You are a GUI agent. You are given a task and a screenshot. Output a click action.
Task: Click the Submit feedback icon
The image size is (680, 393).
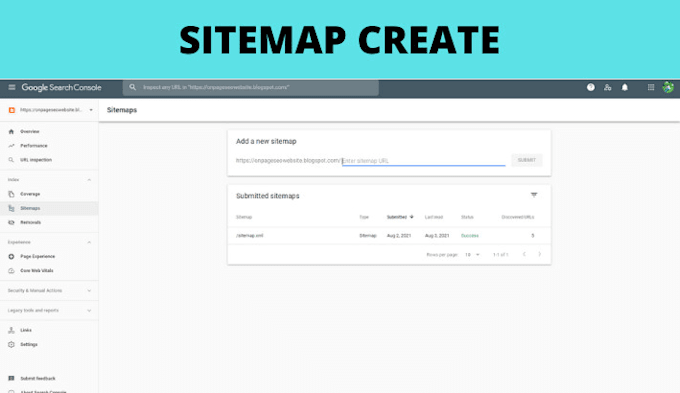pyautogui.click(x=11, y=378)
